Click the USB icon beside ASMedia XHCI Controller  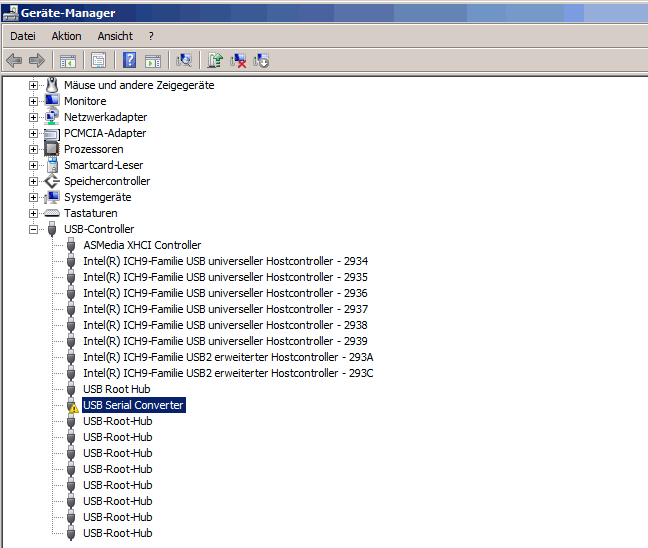(x=71, y=245)
